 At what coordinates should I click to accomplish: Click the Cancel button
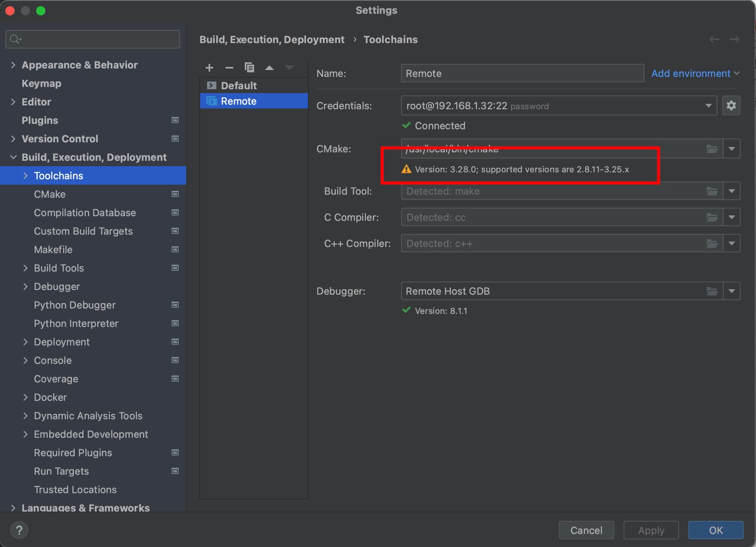click(x=586, y=530)
